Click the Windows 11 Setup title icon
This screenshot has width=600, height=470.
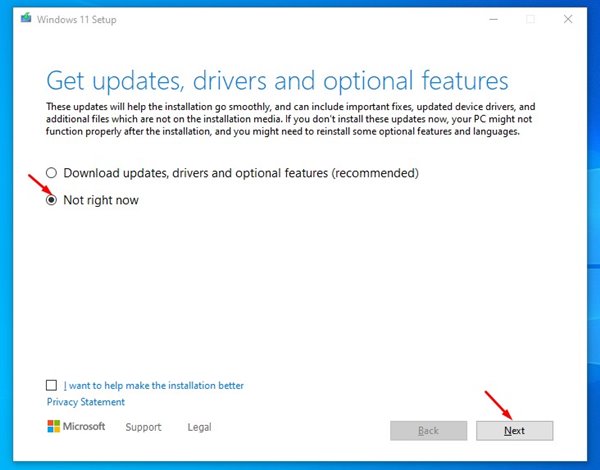tap(26, 18)
